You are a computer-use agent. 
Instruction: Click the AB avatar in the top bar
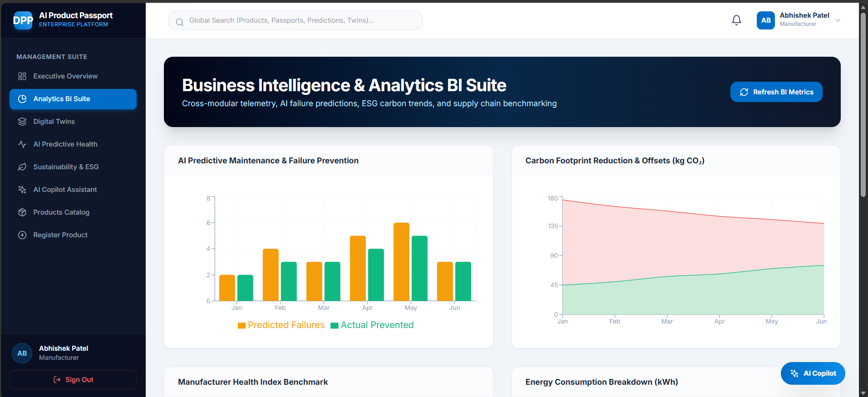766,20
